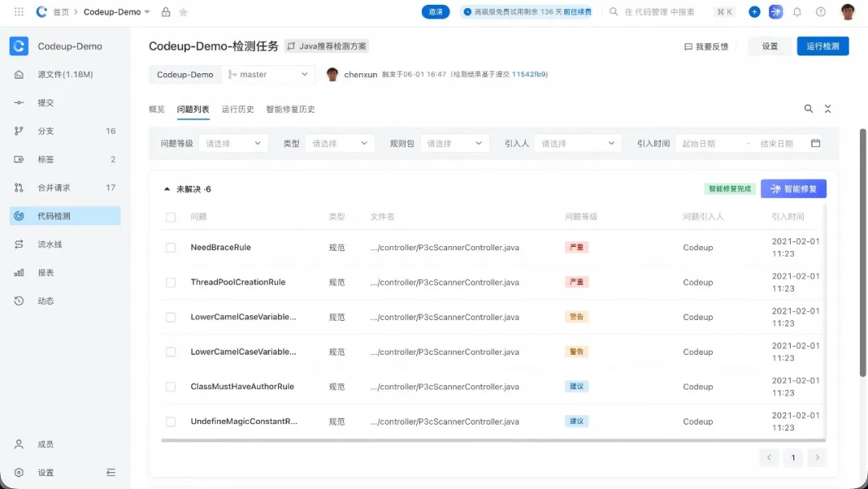Select the 问题列表 tab
The height and width of the screenshot is (489, 868).
point(193,109)
